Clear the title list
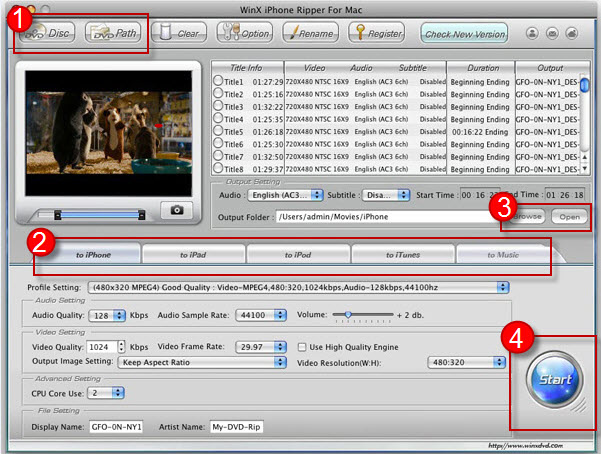Screen dimensions: 601x454 [179, 33]
